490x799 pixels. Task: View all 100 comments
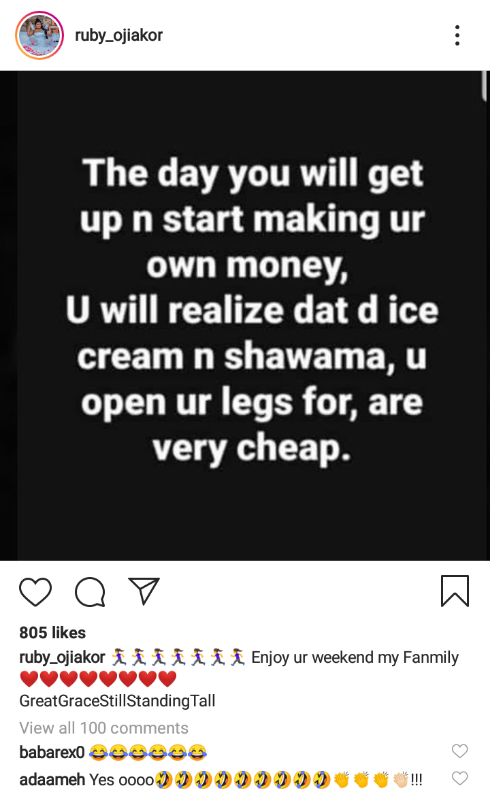104,728
